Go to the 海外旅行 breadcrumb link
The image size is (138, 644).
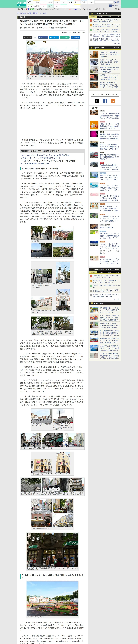[36, 13]
